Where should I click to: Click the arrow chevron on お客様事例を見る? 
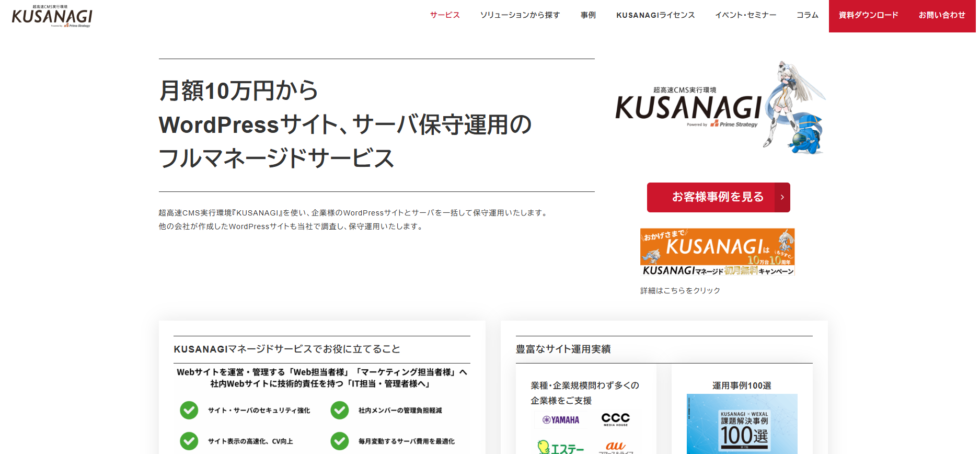[x=782, y=197]
